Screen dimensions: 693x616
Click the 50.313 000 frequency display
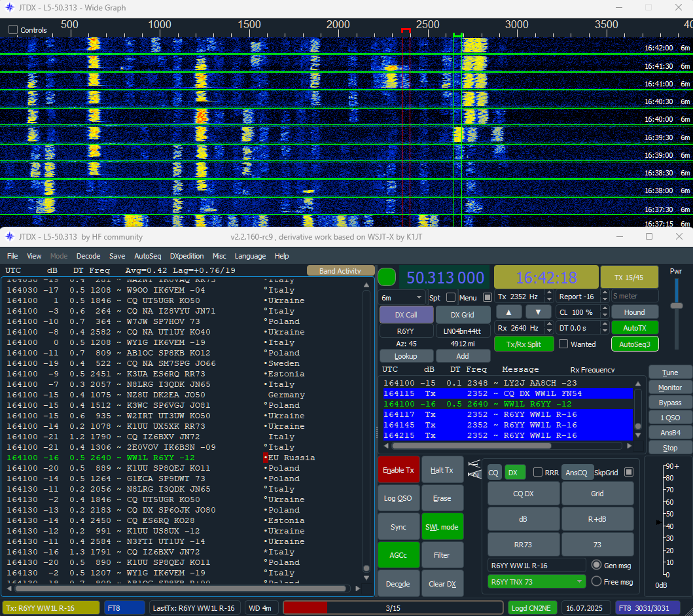pyautogui.click(x=444, y=278)
